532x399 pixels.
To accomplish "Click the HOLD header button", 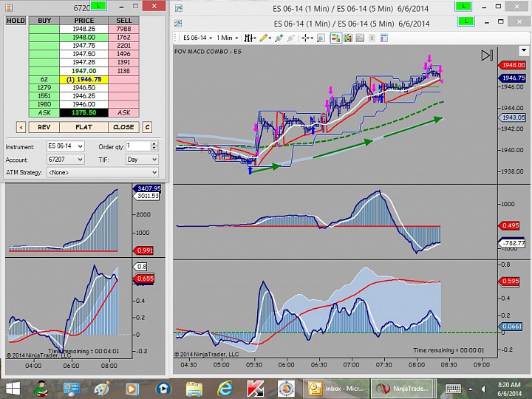I will [16, 21].
